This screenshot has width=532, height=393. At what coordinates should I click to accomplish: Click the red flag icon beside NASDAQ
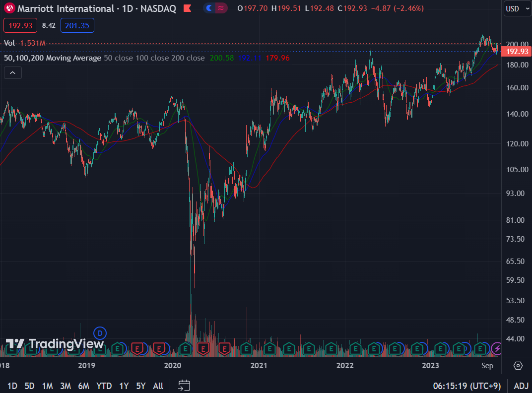[x=188, y=8]
